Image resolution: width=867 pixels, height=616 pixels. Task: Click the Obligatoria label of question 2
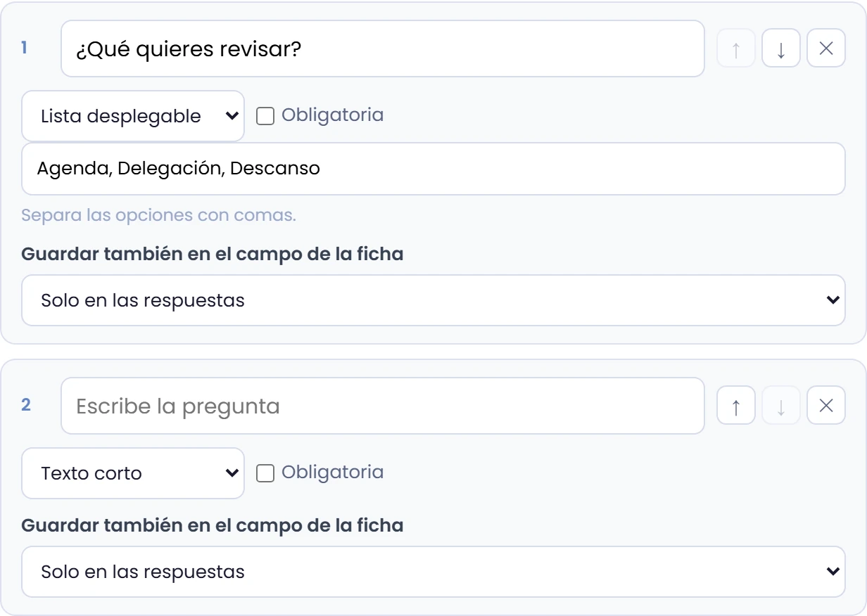point(333,472)
